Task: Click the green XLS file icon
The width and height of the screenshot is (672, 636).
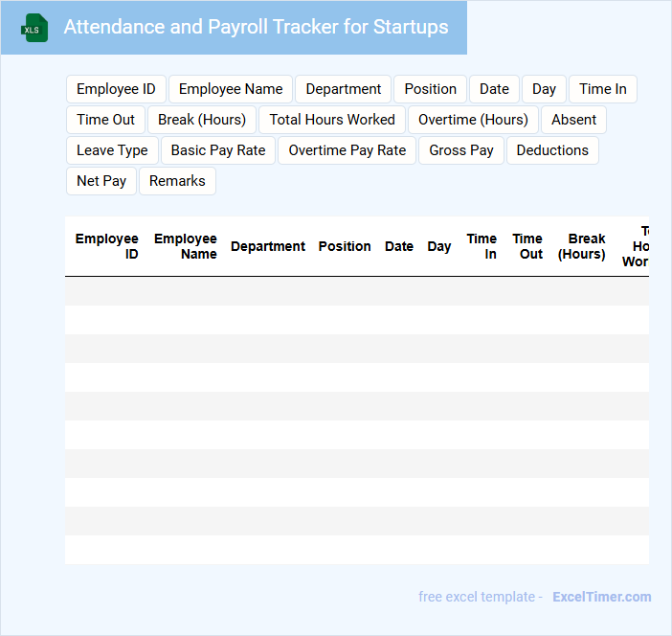Action: coord(34,28)
